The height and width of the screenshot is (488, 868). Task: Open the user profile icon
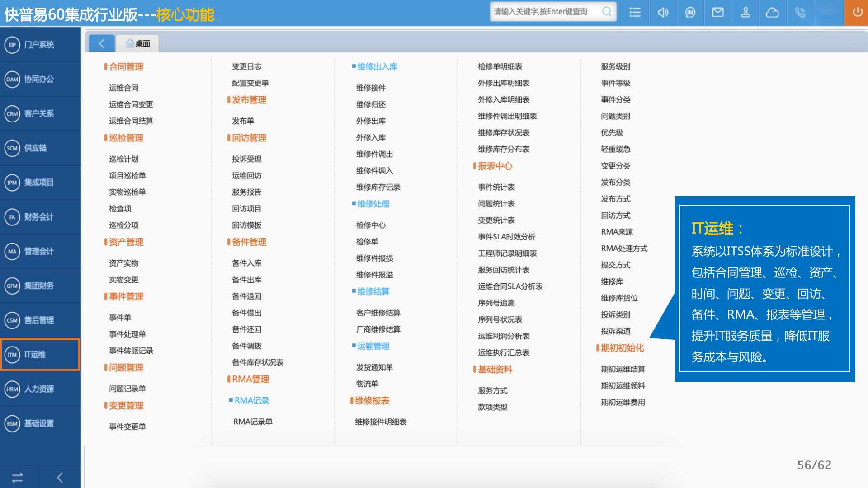[x=745, y=13]
